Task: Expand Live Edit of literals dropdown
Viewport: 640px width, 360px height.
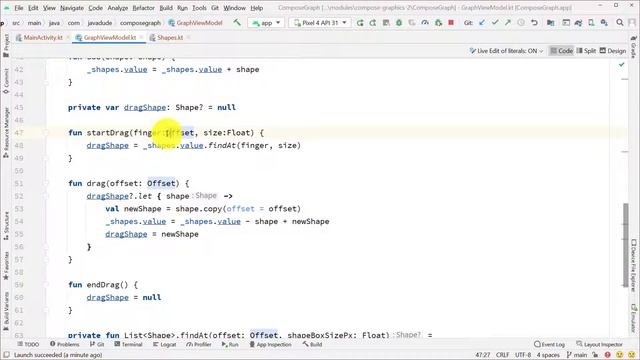Action: (x=507, y=51)
